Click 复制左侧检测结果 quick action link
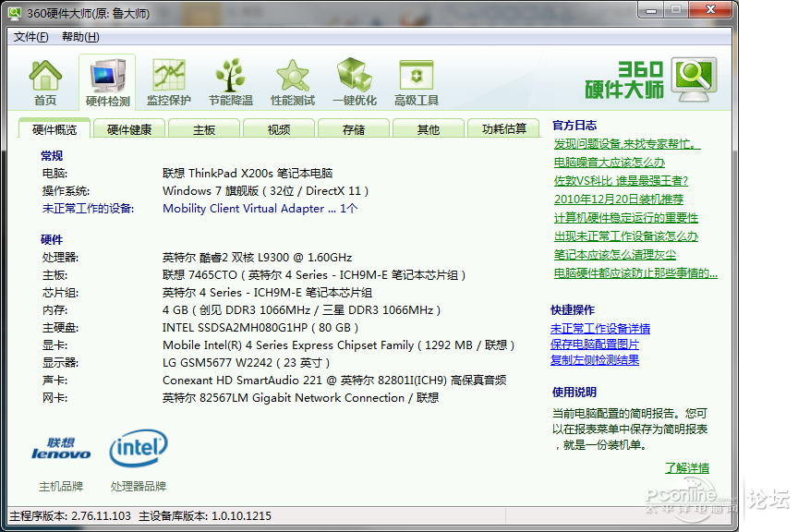The width and height of the screenshot is (798, 532). (595, 360)
